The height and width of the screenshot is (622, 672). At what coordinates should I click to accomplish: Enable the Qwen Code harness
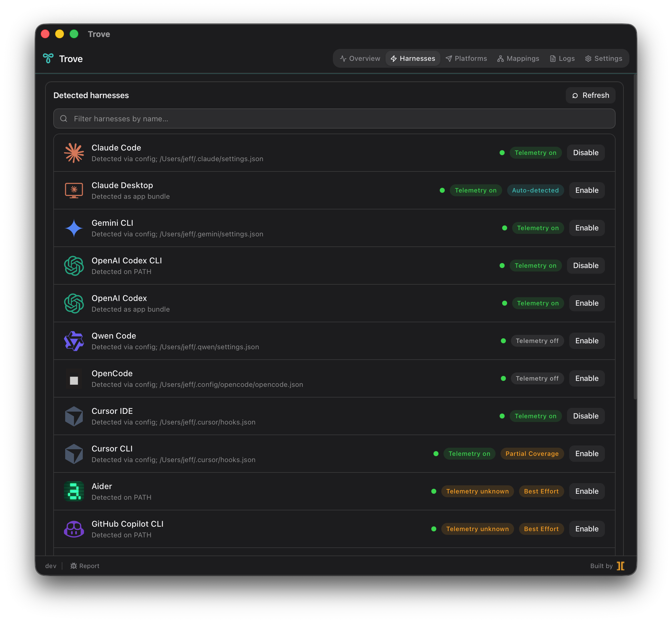pyautogui.click(x=587, y=341)
